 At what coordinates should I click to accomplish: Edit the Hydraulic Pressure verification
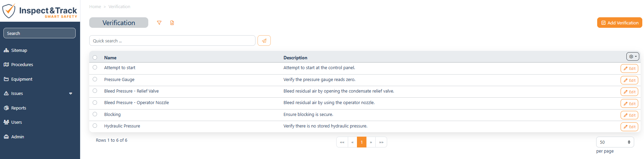click(629, 127)
